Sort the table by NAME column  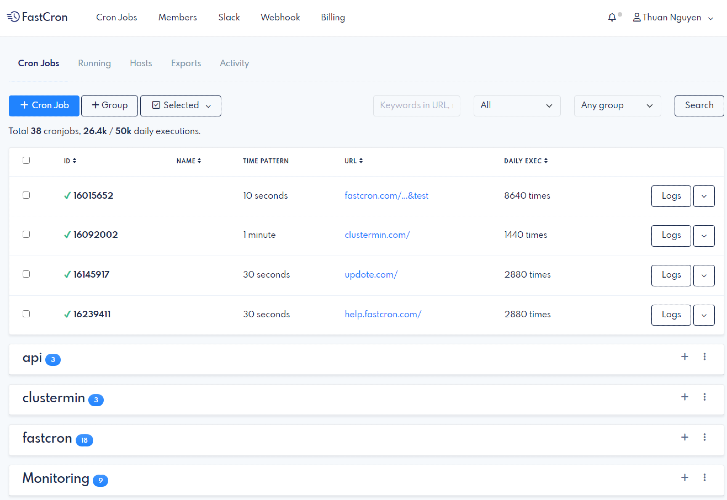pyautogui.click(x=189, y=160)
